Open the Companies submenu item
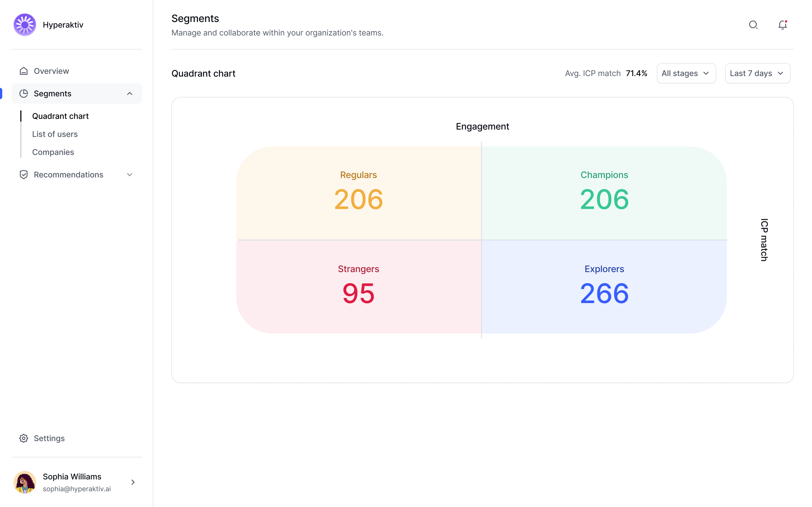Image resolution: width=812 pixels, height=507 pixels. pos(53,152)
